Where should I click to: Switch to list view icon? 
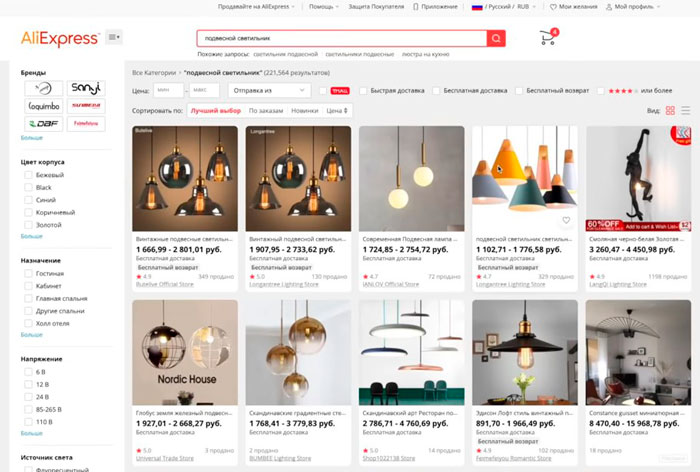click(686, 110)
